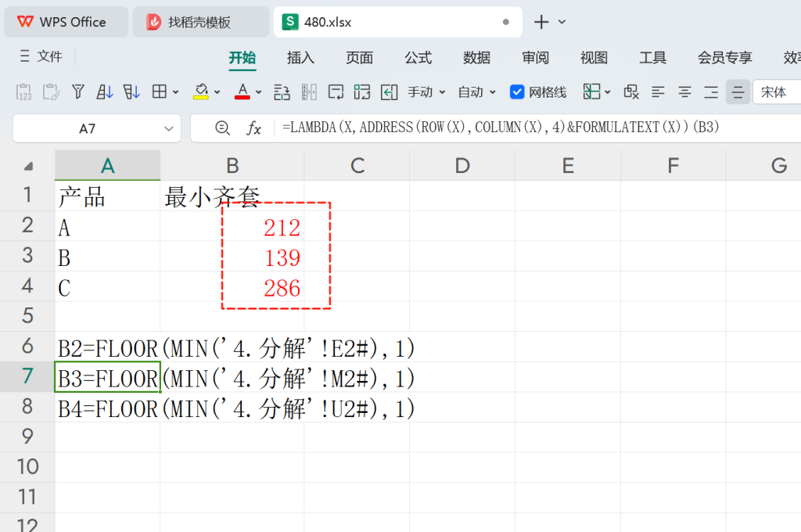Click the wrap text icon
The image size is (801, 532).
point(336,92)
